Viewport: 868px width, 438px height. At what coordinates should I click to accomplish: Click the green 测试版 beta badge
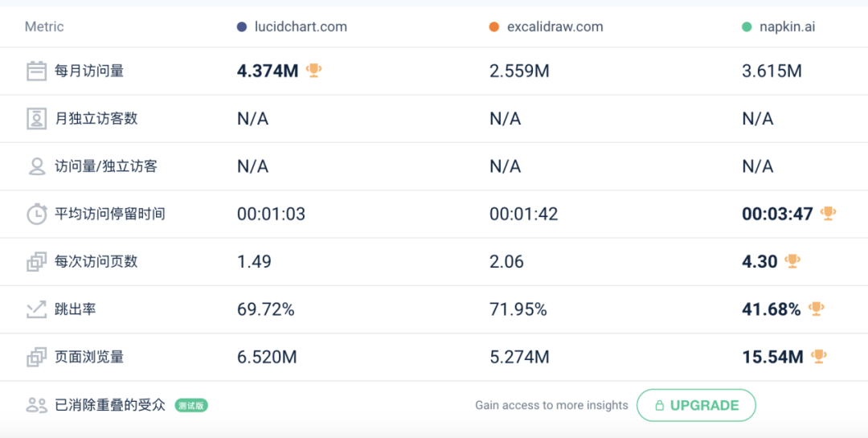(x=192, y=406)
